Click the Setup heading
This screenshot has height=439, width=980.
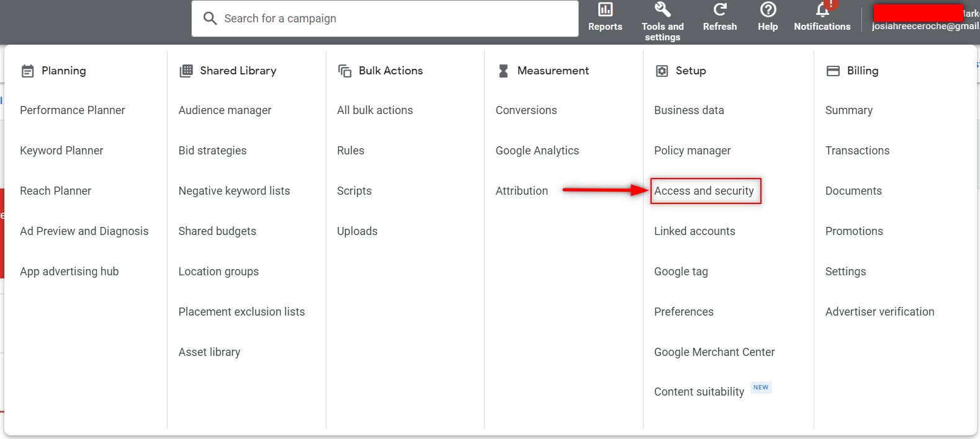(691, 71)
